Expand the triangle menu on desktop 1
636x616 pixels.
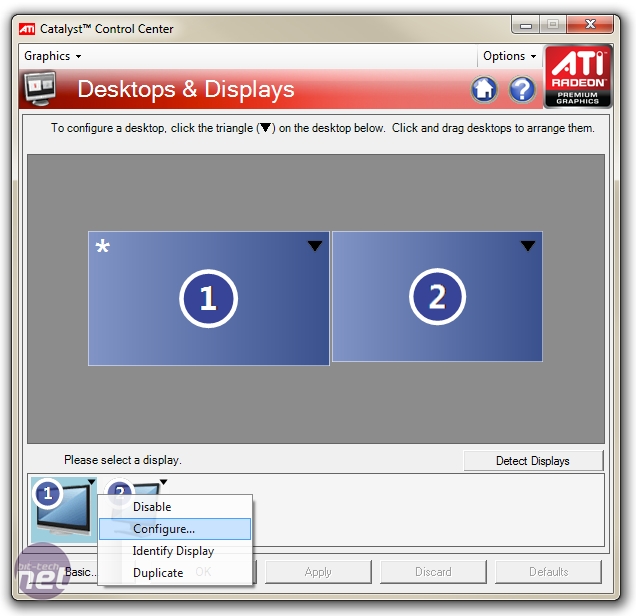tap(315, 245)
